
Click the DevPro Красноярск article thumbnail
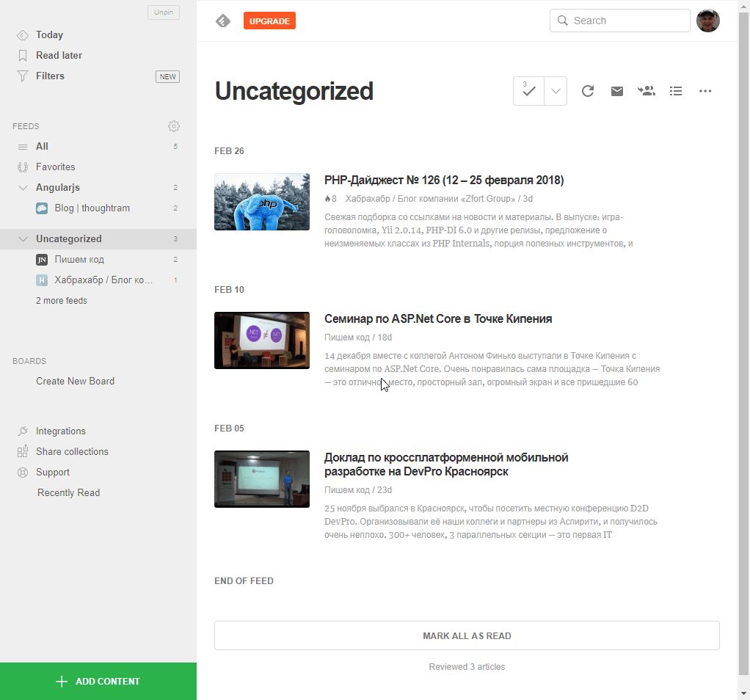pyautogui.click(x=262, y=479)
